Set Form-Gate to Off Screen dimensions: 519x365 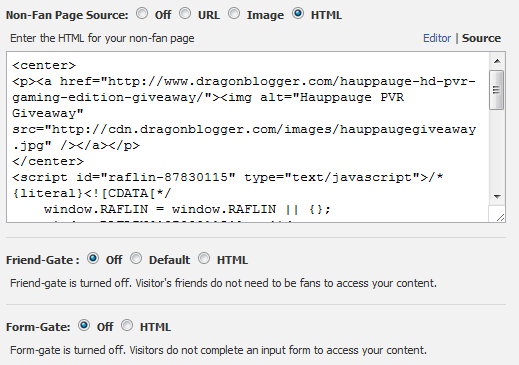tap(84, 325)
